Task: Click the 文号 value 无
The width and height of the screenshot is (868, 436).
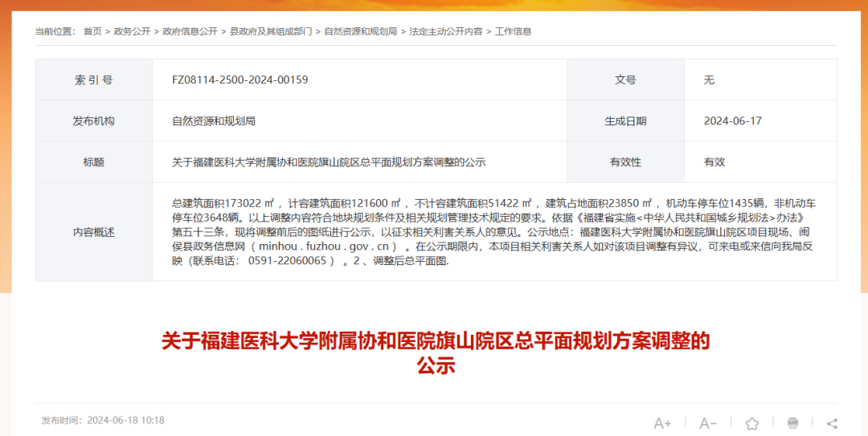Action: (709, 80)
